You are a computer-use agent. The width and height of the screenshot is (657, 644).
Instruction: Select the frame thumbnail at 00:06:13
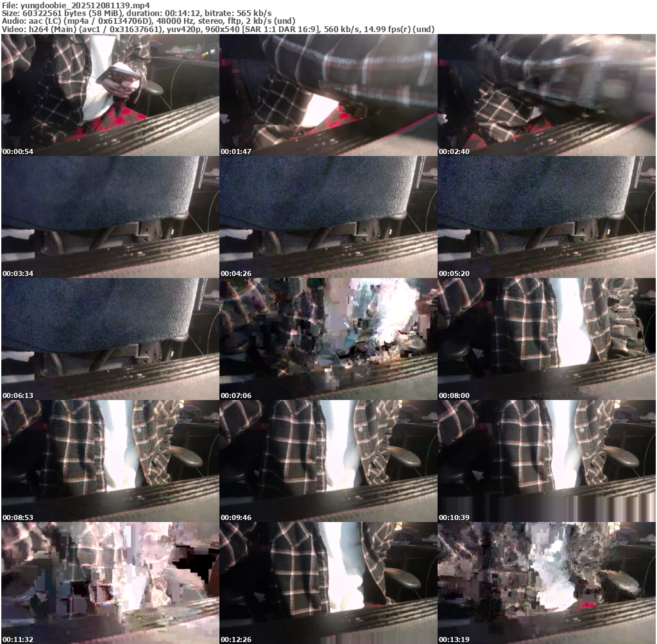(110, 339)
